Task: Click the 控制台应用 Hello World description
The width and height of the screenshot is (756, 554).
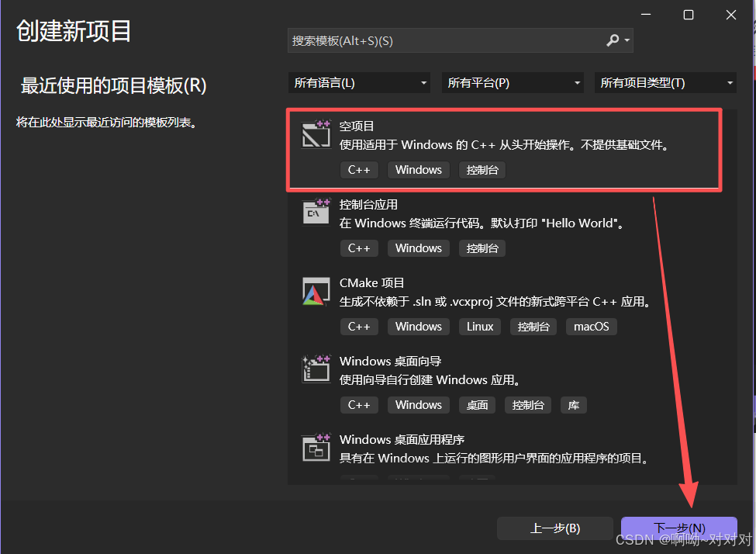Action: (482, 223)
